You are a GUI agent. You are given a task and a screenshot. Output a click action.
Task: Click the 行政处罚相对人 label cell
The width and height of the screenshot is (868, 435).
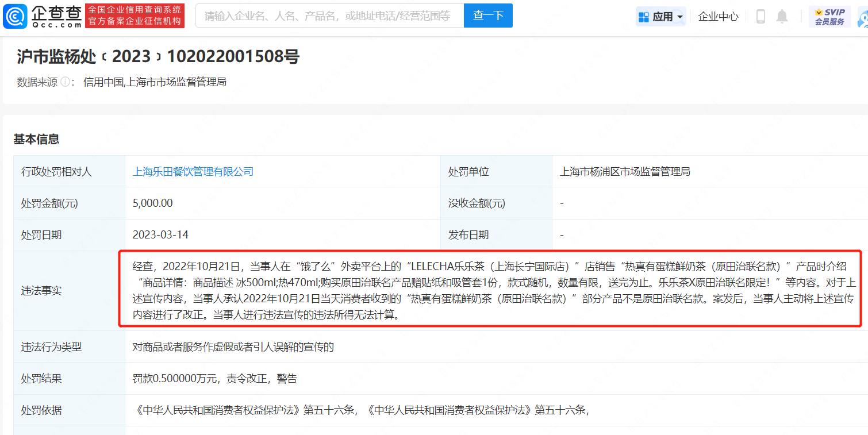pyautogui.click(x=70, y=171)
